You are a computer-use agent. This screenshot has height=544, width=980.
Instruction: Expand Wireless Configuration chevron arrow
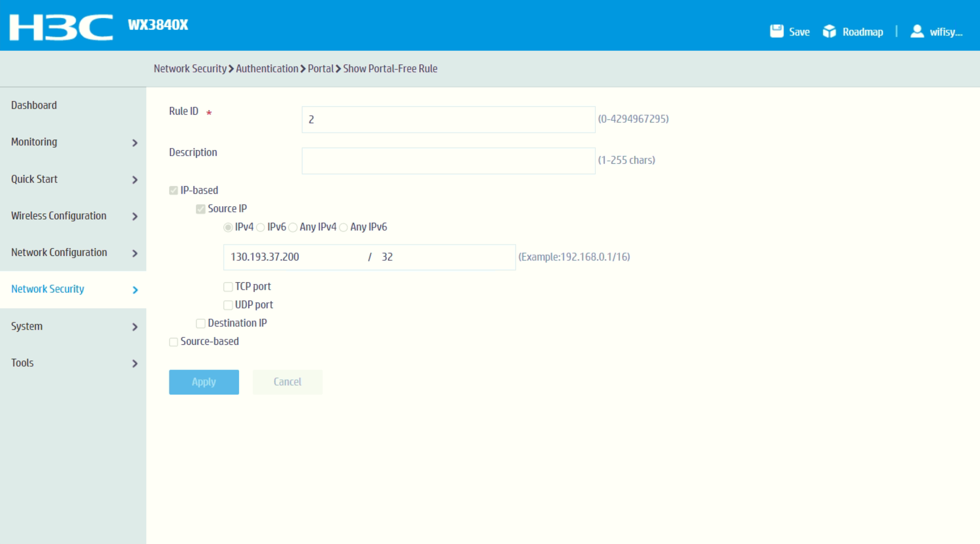[135, 216]
